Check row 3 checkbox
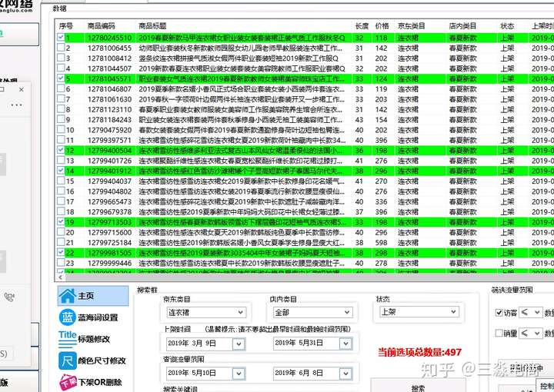The height and width of the screenshot is (392, 554). tap(61, 58)
